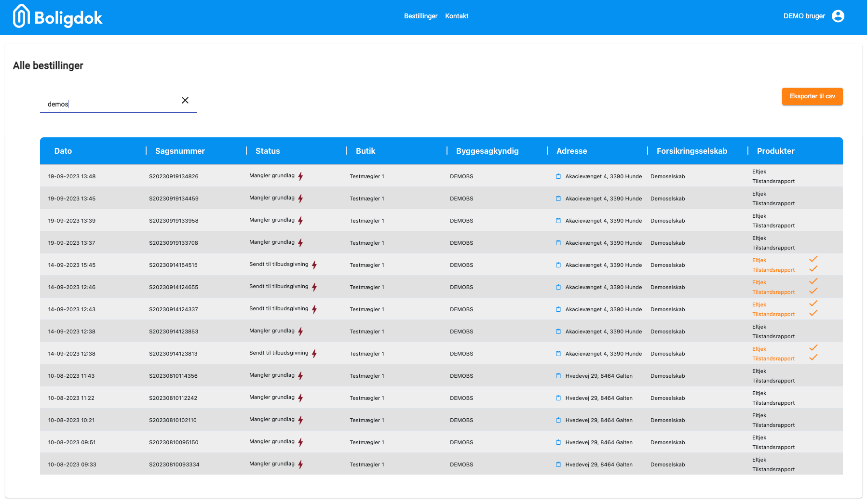Open orange Eltjek link in row S20230914123813
Screen dimensions: 867x504
click(x=759, y=349)
